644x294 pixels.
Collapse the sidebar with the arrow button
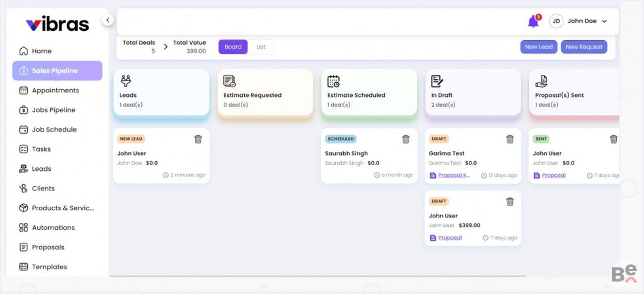pyautogui.click(x=108, y=20)
